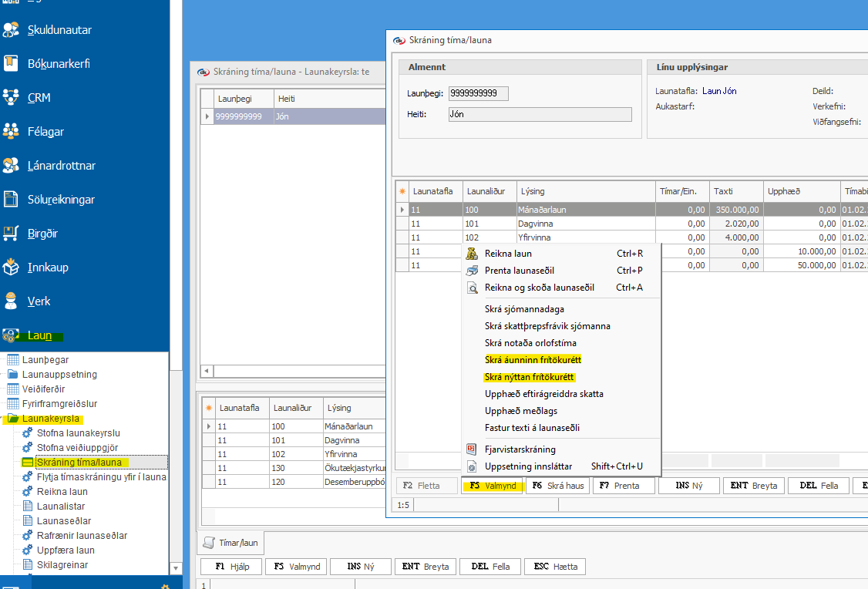Choose Skrá nýttan frítökurétt
Screen dimensions: 868x589
[x=530, y=377]
